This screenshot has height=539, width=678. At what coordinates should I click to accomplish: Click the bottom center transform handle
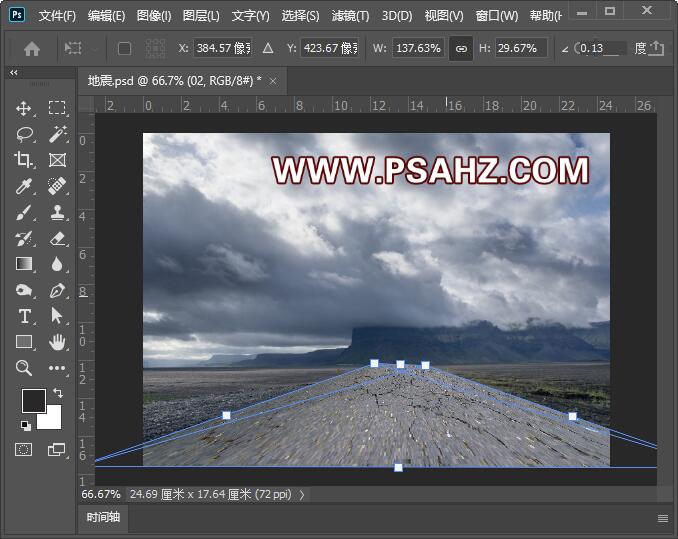click(398, 467)
